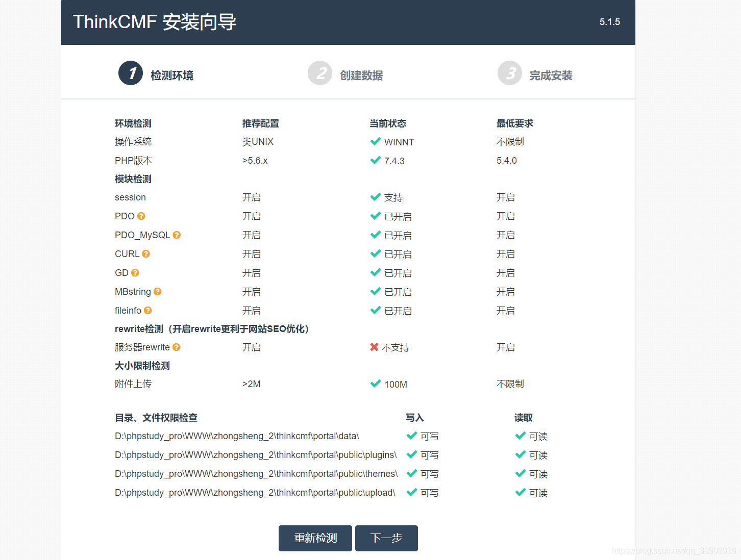Select the 检测环境 step label
Screen dimensions: 741x560
172,75
